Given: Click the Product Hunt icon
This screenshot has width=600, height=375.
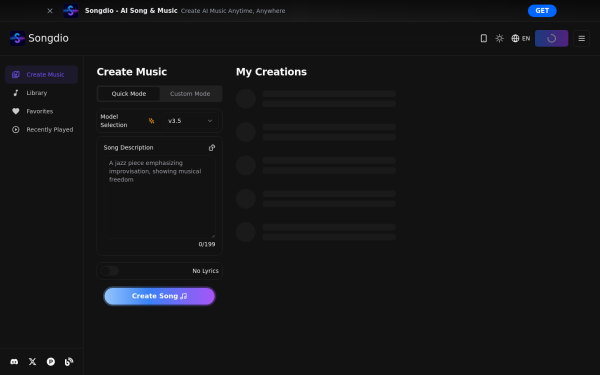Looking at the screenshot, I should [x=51, y=362].
